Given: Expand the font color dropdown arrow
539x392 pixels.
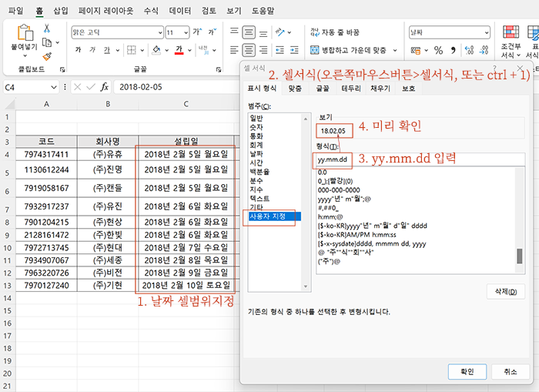Looking at the screenshot, I should pyautogui.click(x=189, y=50).
